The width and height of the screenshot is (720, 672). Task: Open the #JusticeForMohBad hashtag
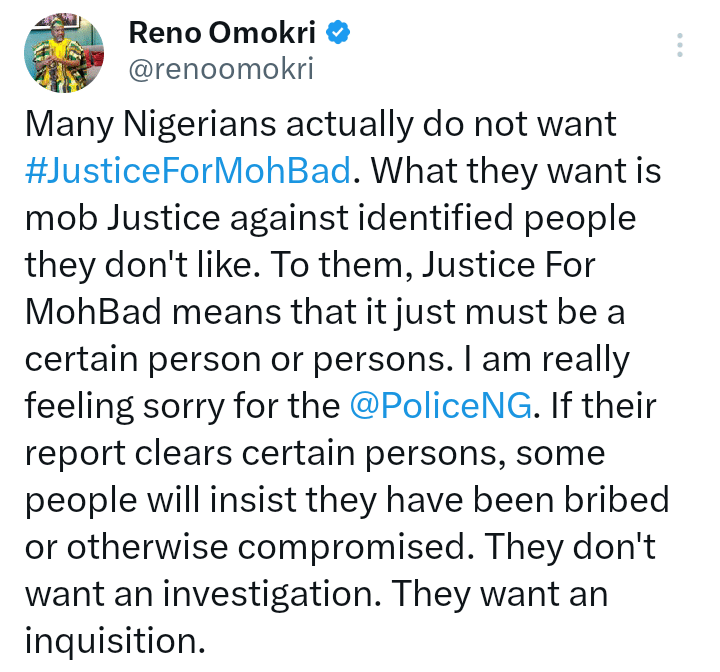[x=188, y=171]
